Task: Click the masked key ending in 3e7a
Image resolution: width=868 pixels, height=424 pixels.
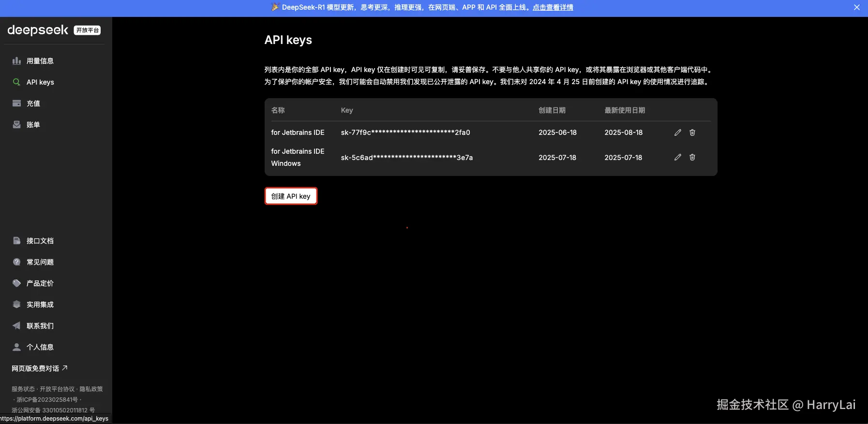Action: point(407,158)
